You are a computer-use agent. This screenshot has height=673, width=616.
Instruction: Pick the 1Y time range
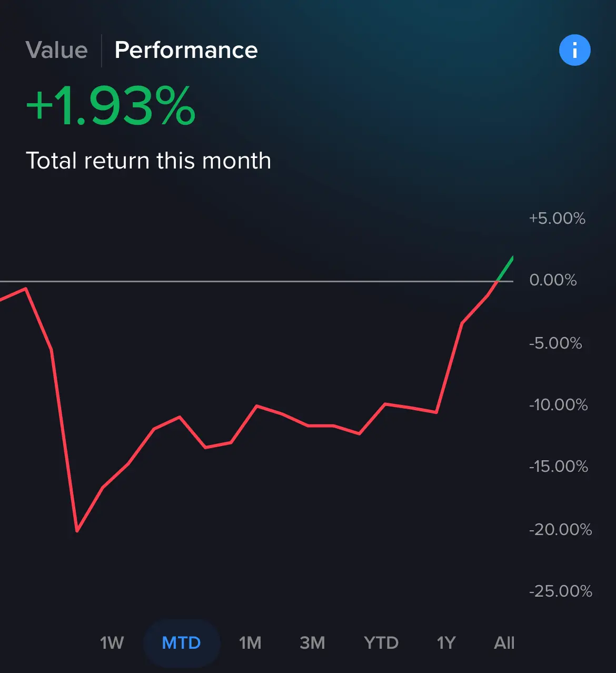pyautogui.click(x=446, y=643)
